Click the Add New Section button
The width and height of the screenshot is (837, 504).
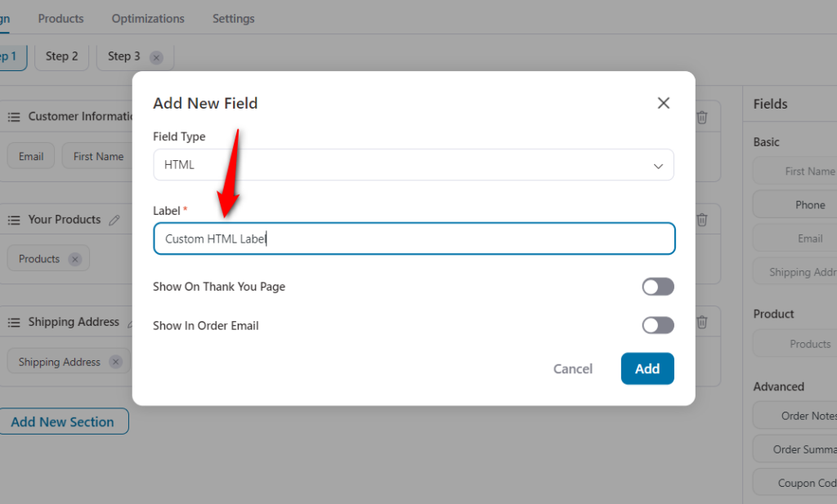click(x=64, y=421)
